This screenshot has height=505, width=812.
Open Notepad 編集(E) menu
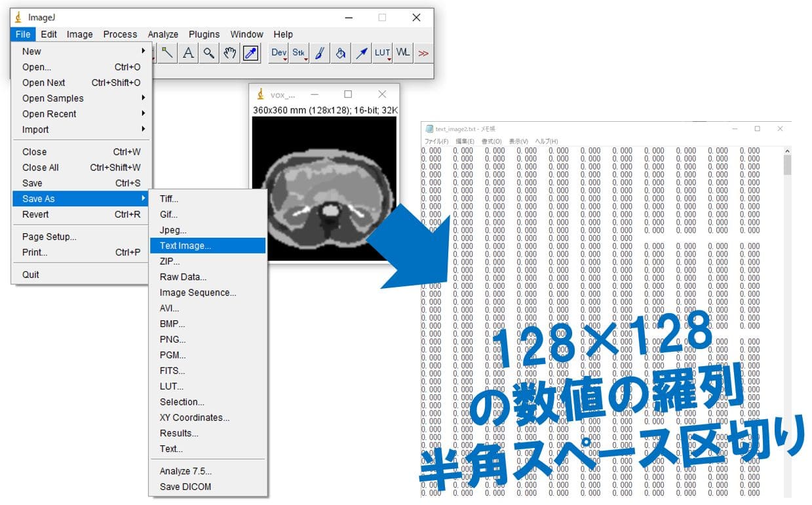(x=465, y=141)
